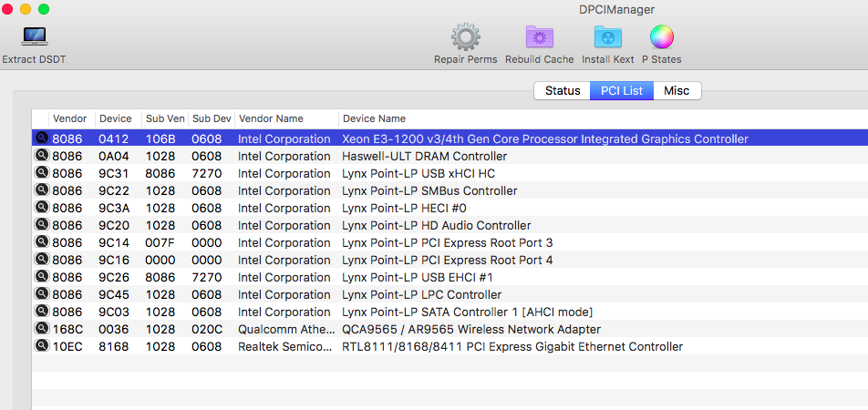868x410 pixels.
Task: Select Lynx Point-LP PCI Express Root Port 3
Action: (x=447, y=242)
